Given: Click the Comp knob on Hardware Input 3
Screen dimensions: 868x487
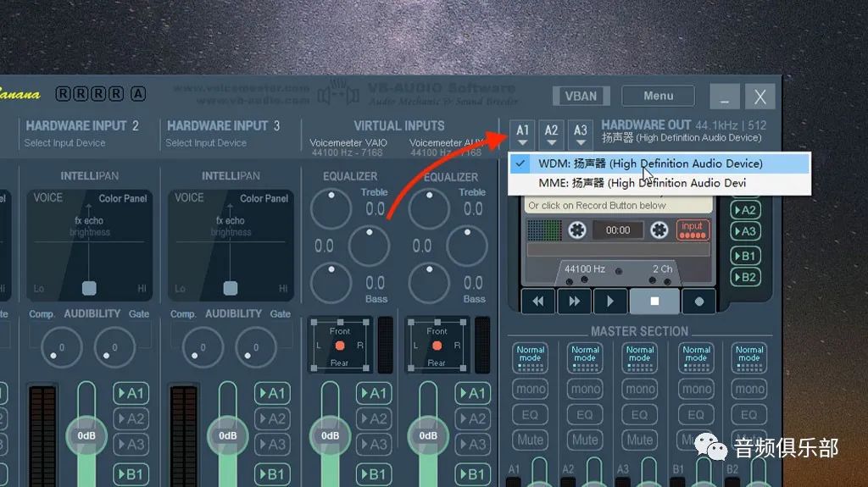Looking at the screenshot, I should click(x=203, y=347).
